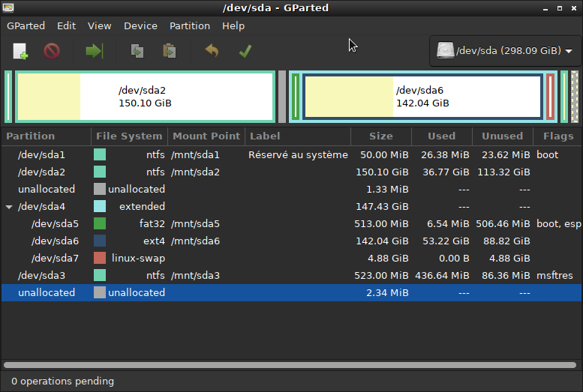Click the Delete partition toolbar icon

(x=52, y=51)
